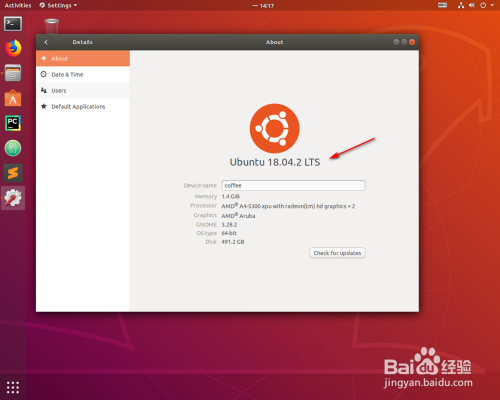Open Activities overview
Screen dimensions: 500x400
[18, 5]
